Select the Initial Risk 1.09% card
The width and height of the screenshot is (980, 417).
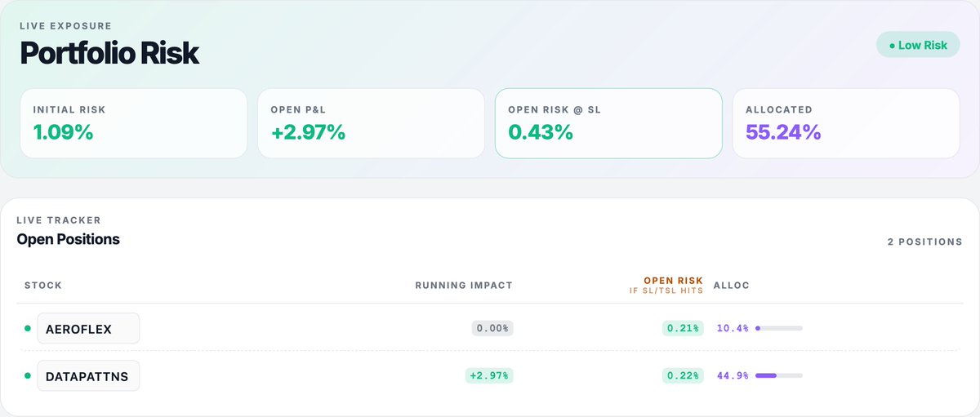[133, 123]
